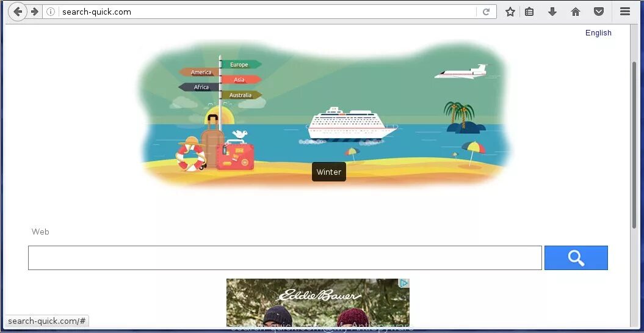Viewport: 644px width, 333px height.
Task: Show bookmarks list icon
Action: pyautogui.click(x=529, y=12)
